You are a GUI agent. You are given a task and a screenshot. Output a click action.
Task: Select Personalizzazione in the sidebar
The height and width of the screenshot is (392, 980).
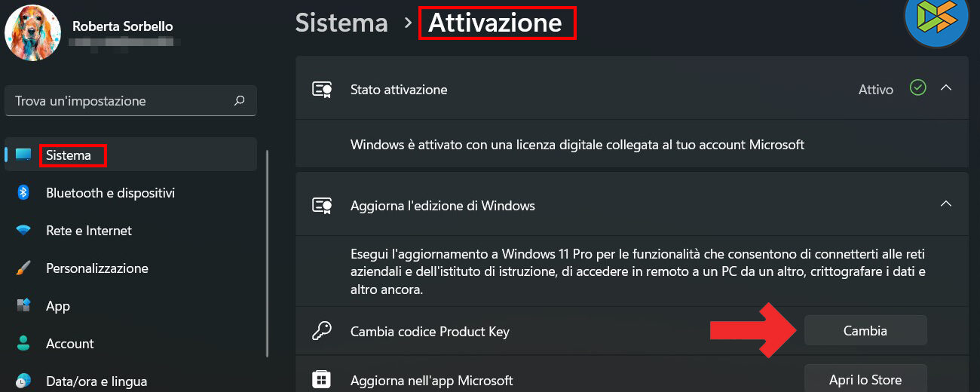click(x=96, y=268)
